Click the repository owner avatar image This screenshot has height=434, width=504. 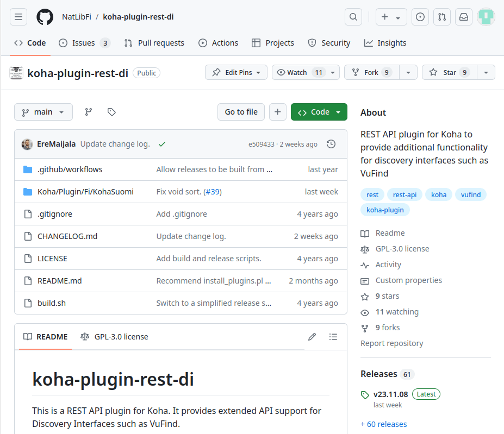[16, 73]
